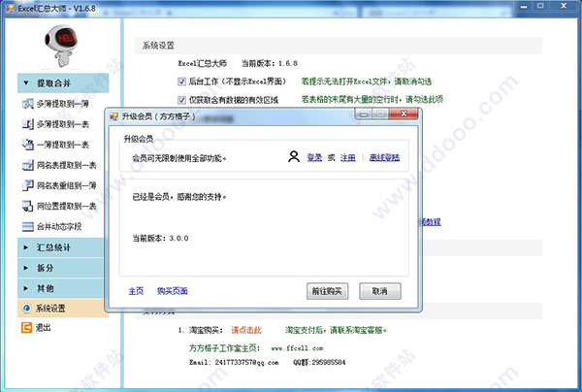The height and width of the screenshot is (392, 582).
Task: Click 当前版本: 3.0.0 text in dialog
Action: coord(160,239)
